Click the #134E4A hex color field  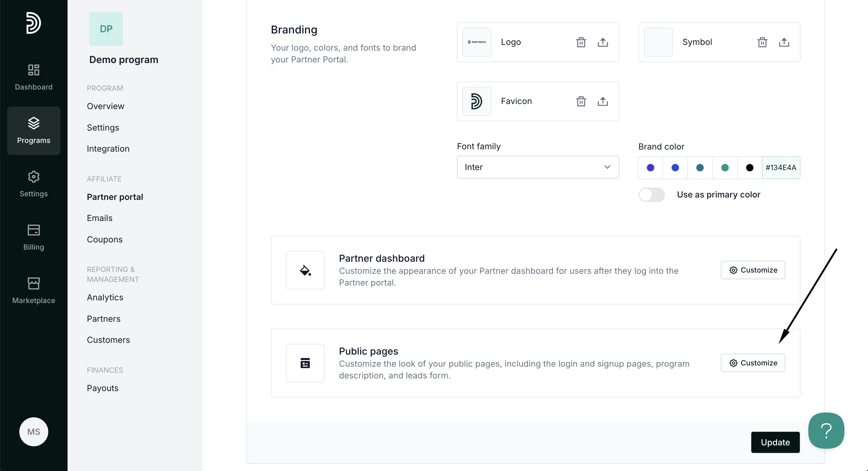[781, 167]
